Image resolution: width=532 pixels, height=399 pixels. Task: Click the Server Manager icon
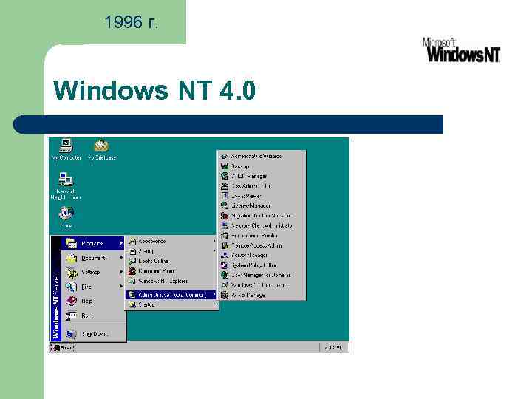[225, 255]
